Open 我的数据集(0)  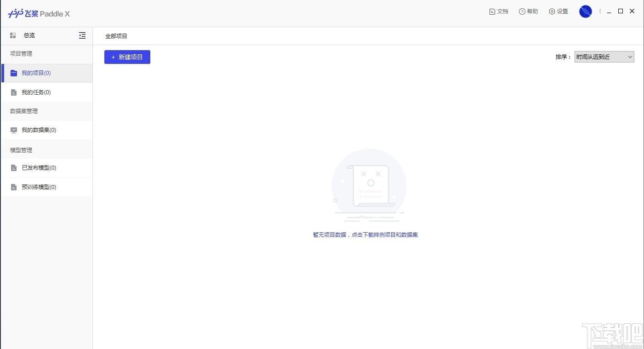point(46,130)
